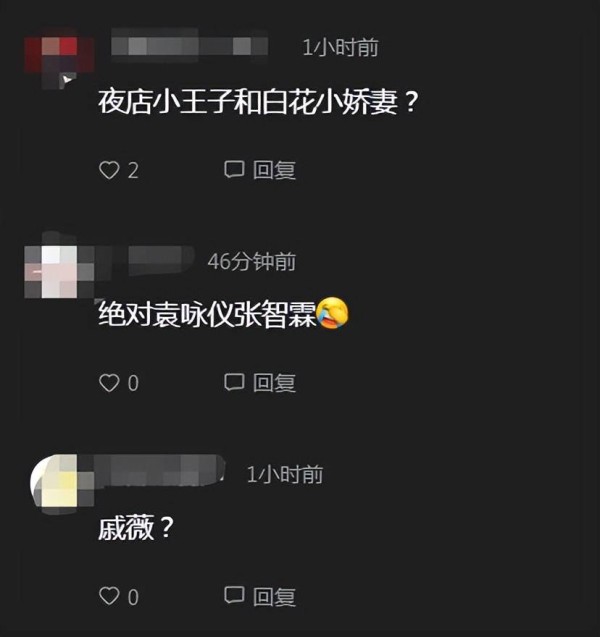The width and height of the screenshot is (600, 637).
Task: Tap reply bubble icon under first comment
Action: [x=234, y=169]
